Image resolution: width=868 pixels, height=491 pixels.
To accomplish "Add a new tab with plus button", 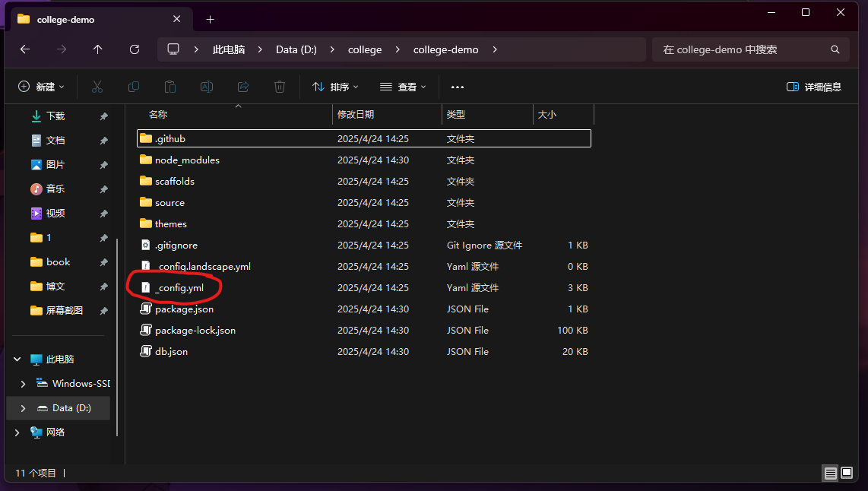I will tap(211, 19).
